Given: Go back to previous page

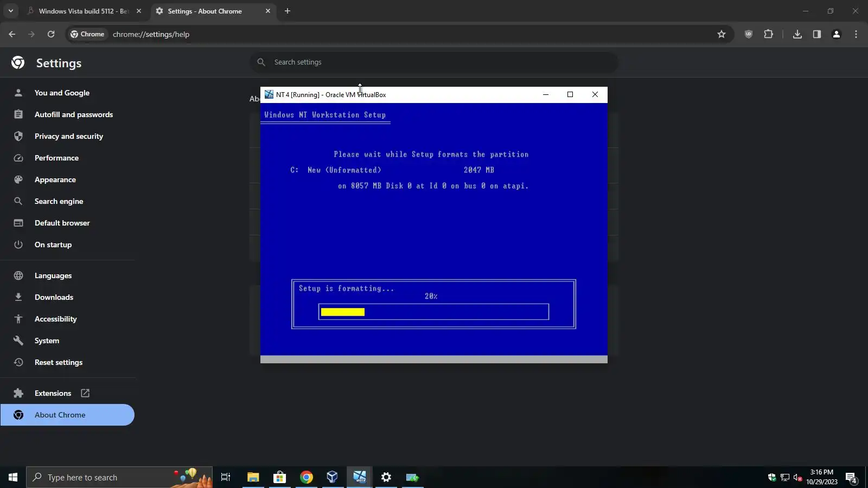Looking at the screenshot, I should coord(12,34).
